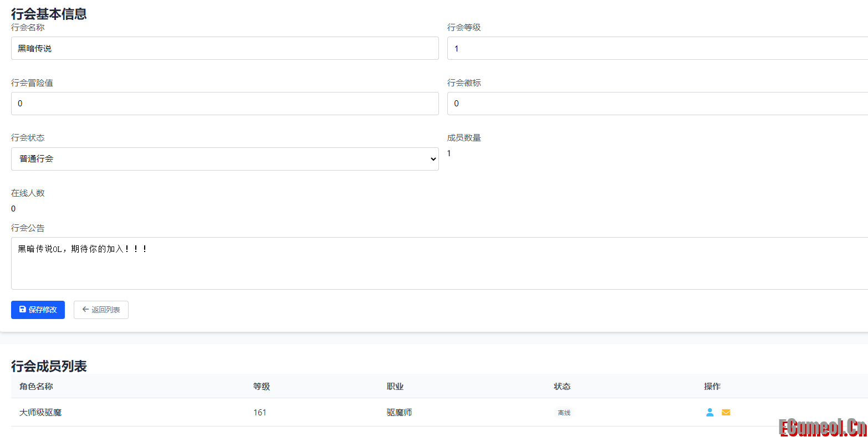Click the 保存修改 button to save changes
The image size is (868, 437).
[x=38, y=310]
